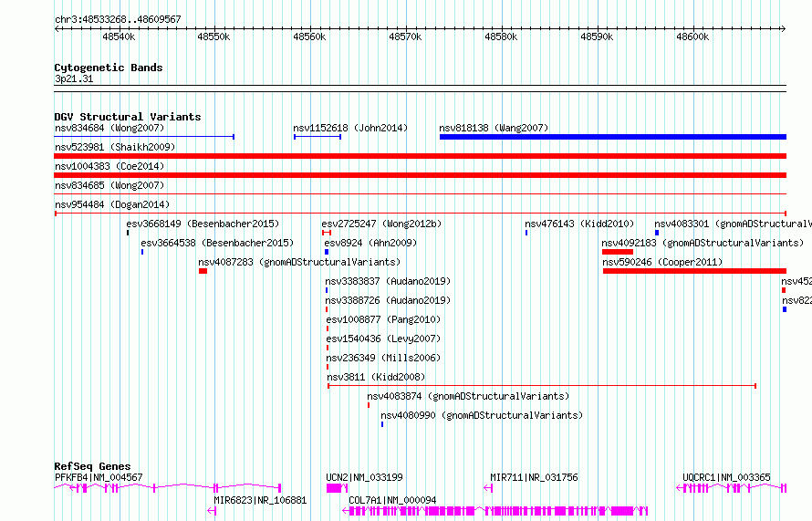This screenshot has width=812, height=521.
Task: Click the chr3:48533268..48609567 coordinate text
Action: click(118, 19)
